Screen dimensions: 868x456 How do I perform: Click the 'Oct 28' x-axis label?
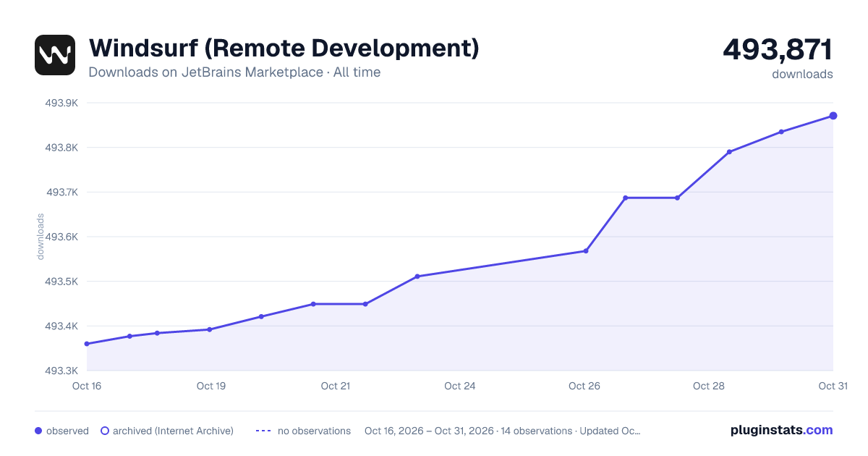(x=709, y=386)
